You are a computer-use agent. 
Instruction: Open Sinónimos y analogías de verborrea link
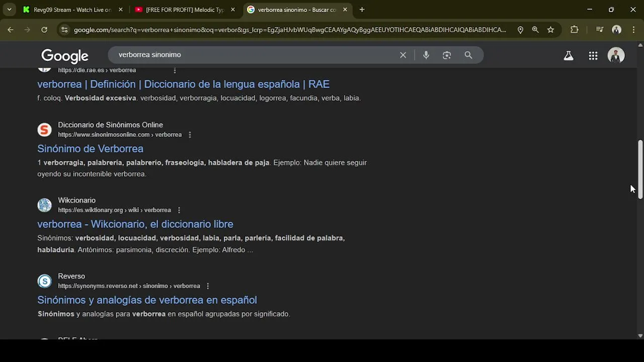coord(147,300)
